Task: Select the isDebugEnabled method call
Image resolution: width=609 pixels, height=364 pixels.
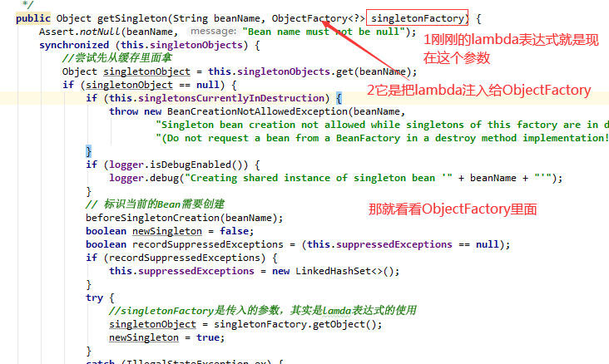Action: (191, 165)
